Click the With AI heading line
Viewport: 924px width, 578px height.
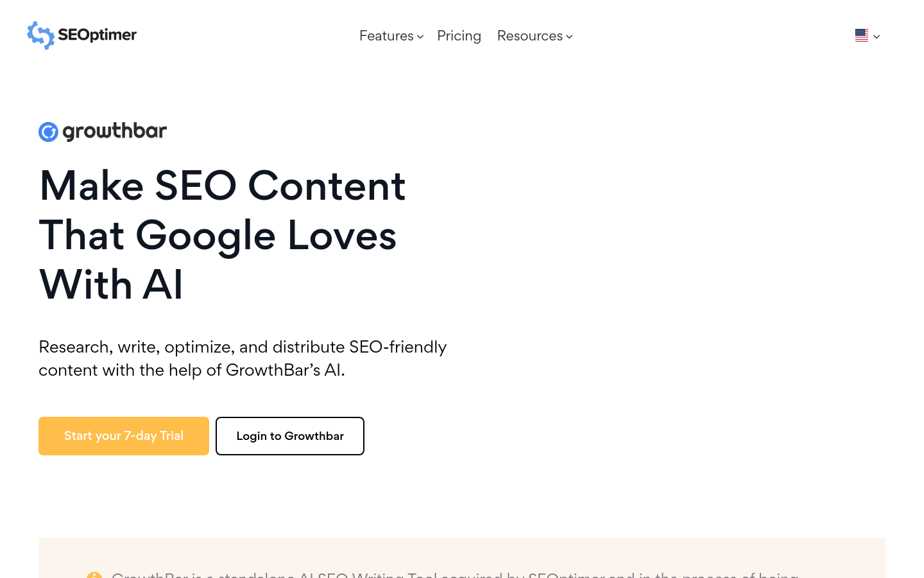tap(111, 285)
